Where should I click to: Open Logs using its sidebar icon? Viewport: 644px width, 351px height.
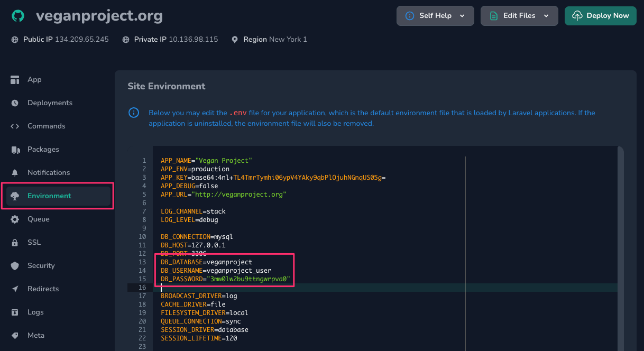pos(15,312)
